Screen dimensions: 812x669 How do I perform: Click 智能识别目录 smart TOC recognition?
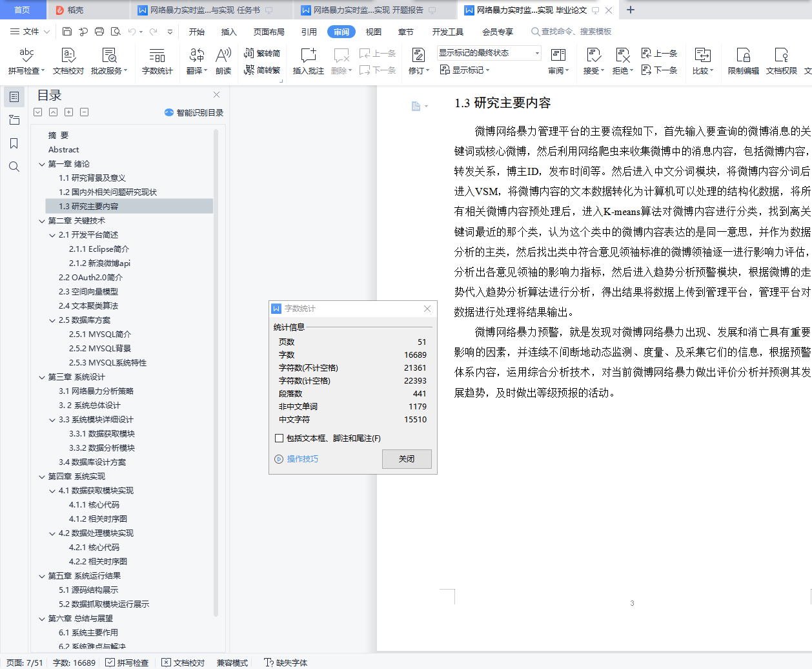[x=194, y=112]
